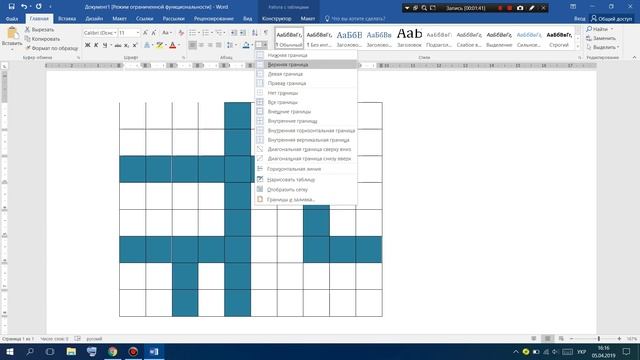Toggle Strikethrough (abc) formatting
This screenshot has height=360, width=640.
[118, 45]
